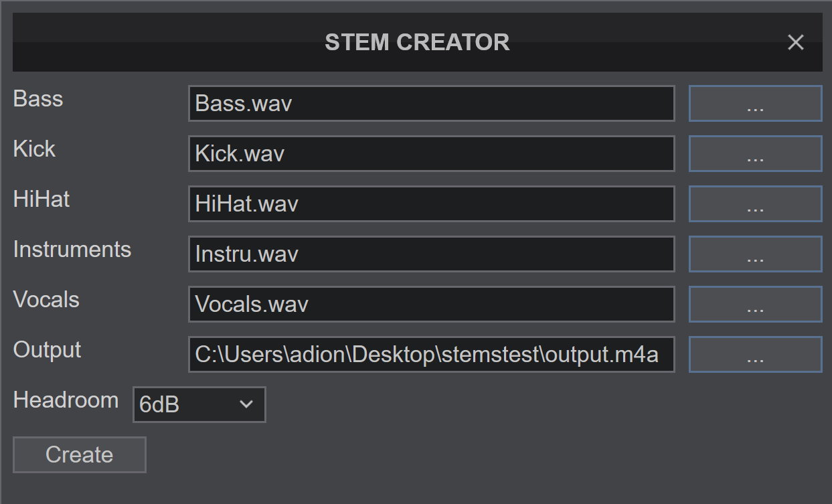
Task: Click into the Instru.wav field
Action: (x=431, y=254)
